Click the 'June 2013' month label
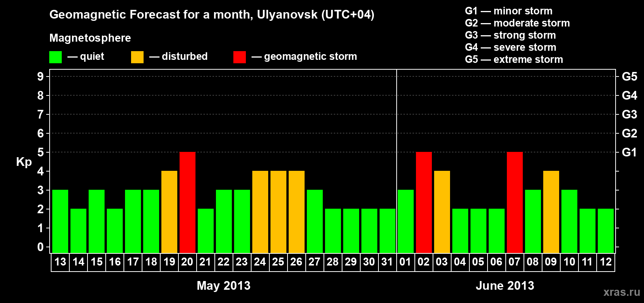This screenshot has height=303, width=644. click(505, 285)
